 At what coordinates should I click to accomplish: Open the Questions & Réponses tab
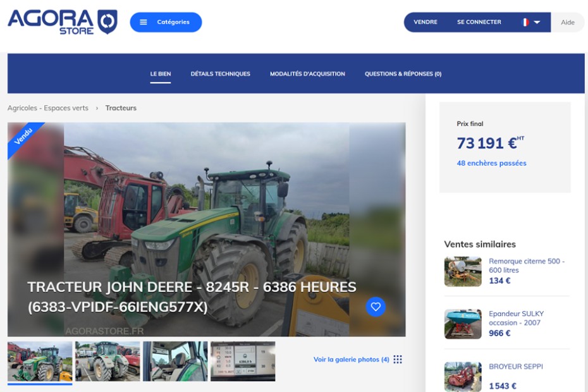403,74
